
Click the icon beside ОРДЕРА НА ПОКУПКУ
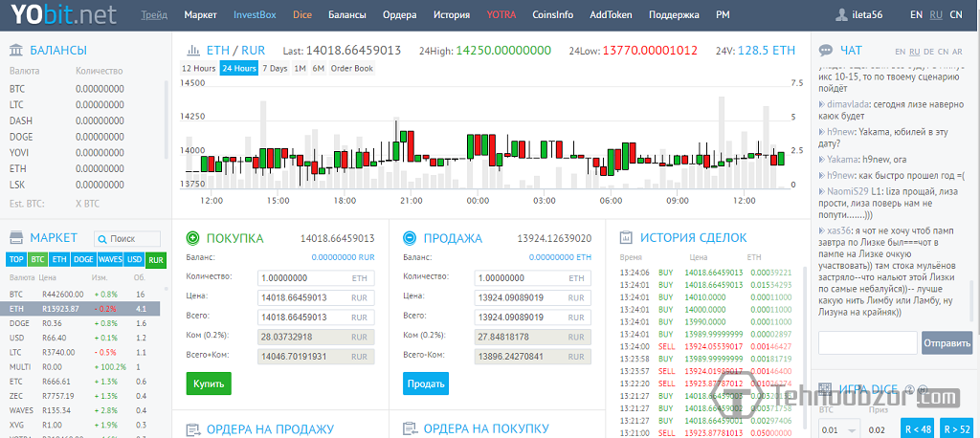point(411,429)
